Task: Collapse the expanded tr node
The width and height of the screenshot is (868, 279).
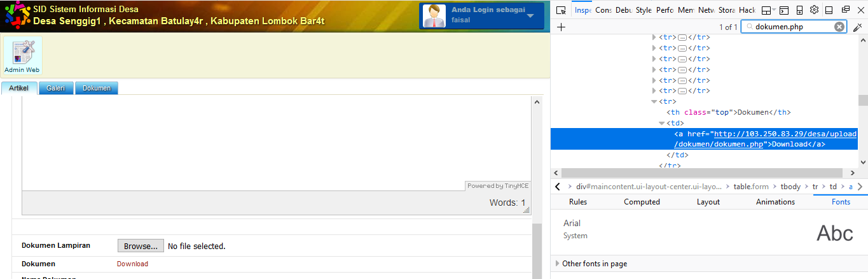Action: [x=654, y=101]
